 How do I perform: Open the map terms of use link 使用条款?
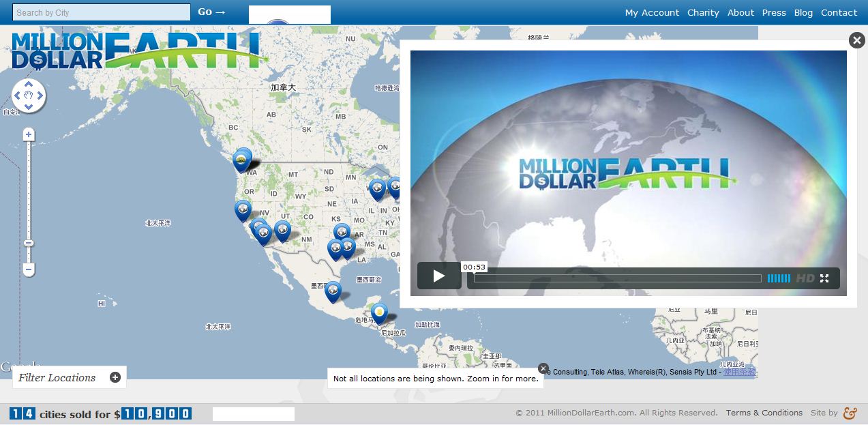click(740, 372)
